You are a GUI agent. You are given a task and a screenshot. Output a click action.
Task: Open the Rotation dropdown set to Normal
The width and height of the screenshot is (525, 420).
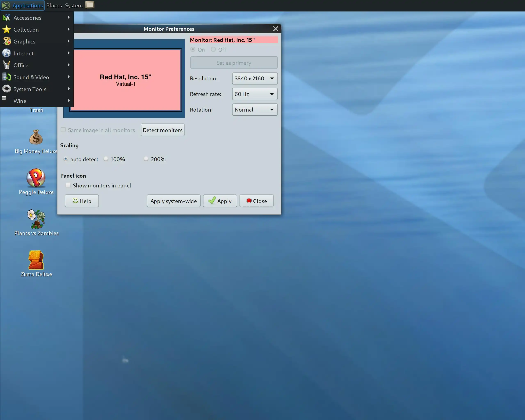click(x=255, y=110)
